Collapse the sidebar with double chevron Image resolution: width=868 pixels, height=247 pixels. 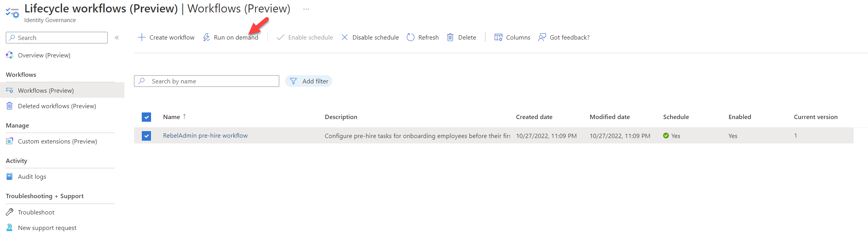point(117,38)
